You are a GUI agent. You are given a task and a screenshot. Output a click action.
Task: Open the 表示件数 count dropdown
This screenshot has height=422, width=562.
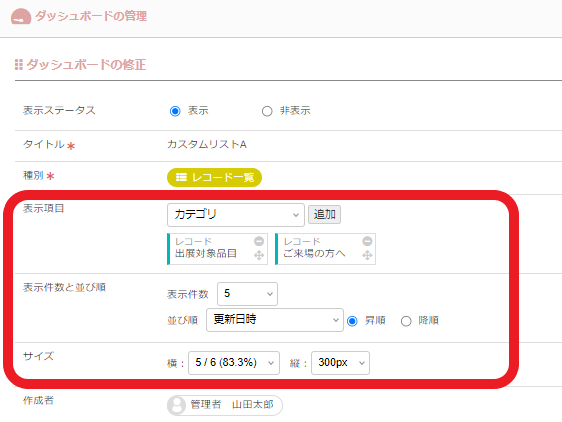[x=247, y=294]
